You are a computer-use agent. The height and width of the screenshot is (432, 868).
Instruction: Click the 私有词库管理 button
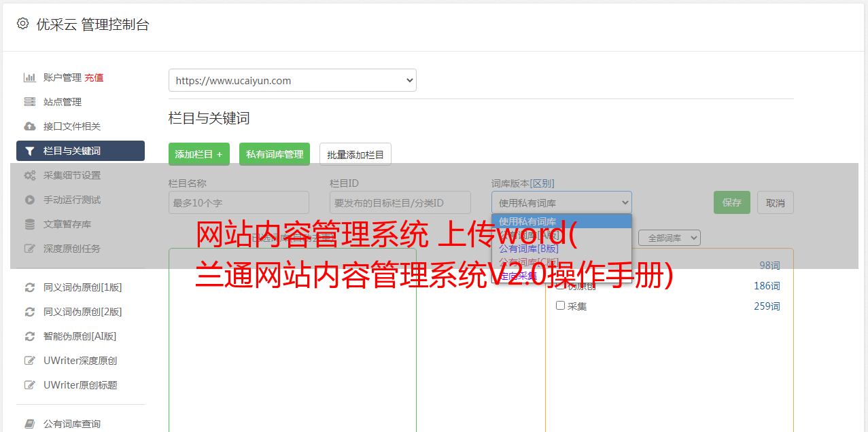(275, 154)
